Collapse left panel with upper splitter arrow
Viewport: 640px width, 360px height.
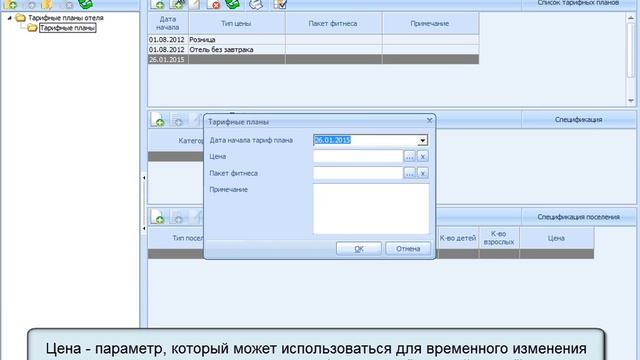pos(144,178)
